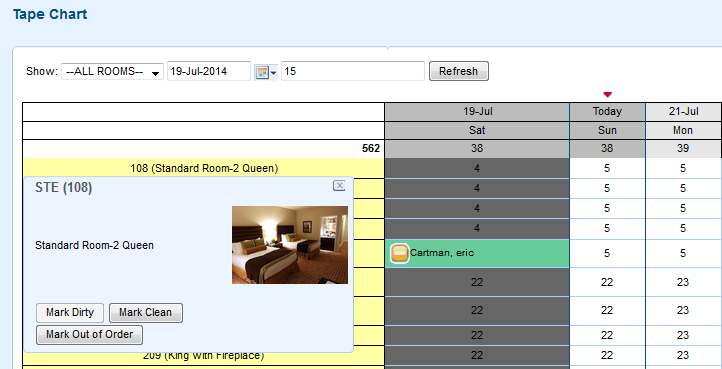Screen dimensions: 722x369
Task: Click the Refresh button
Action: [x=459, y=71]
